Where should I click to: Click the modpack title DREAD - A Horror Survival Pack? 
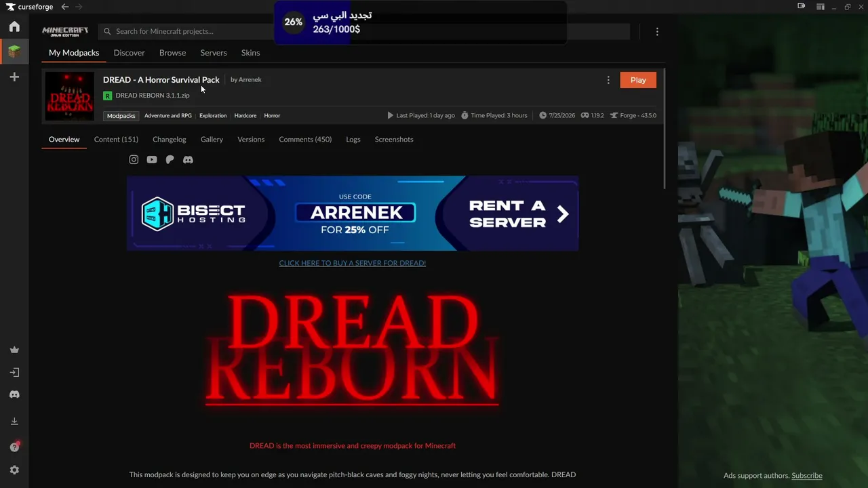click(x=161, y=80)
